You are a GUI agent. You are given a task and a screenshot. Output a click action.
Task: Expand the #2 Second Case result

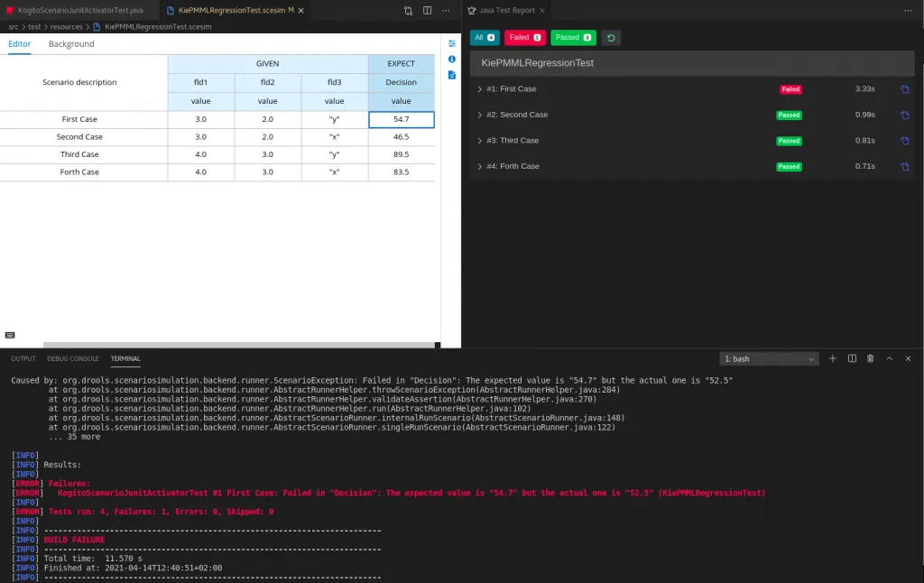coord(480,115)
